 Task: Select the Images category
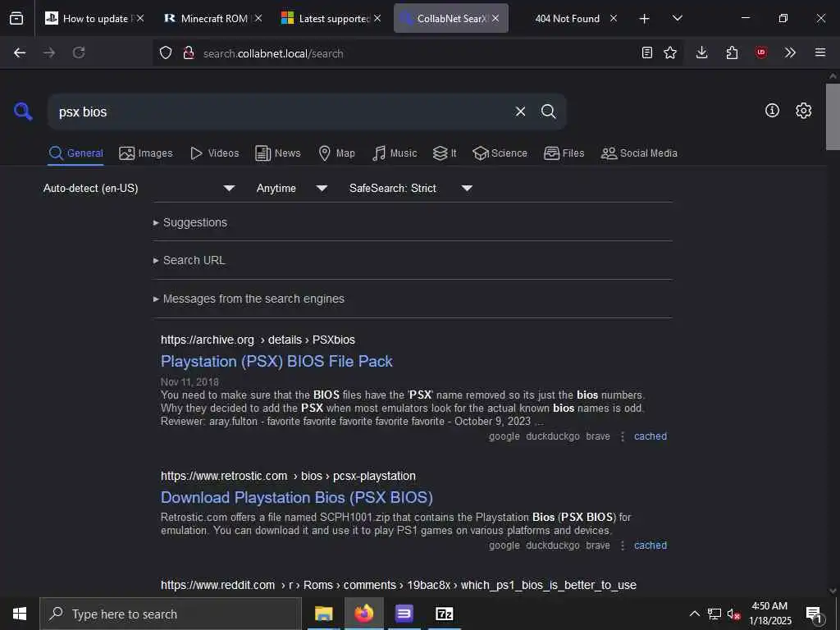(x=146, y=153)
